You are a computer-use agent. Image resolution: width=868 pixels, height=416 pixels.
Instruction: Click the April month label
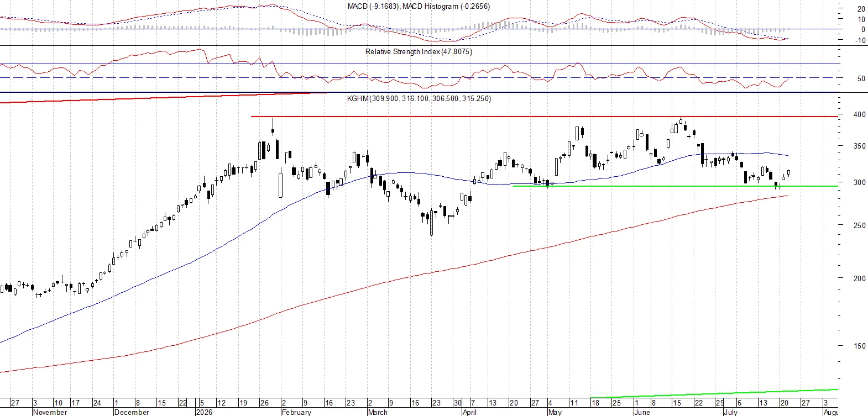469,412
